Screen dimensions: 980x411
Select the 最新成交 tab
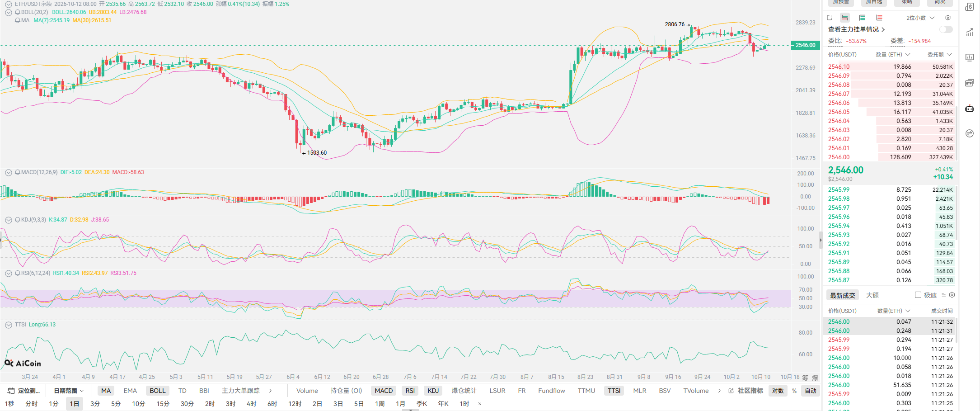[x=843, y=295]
